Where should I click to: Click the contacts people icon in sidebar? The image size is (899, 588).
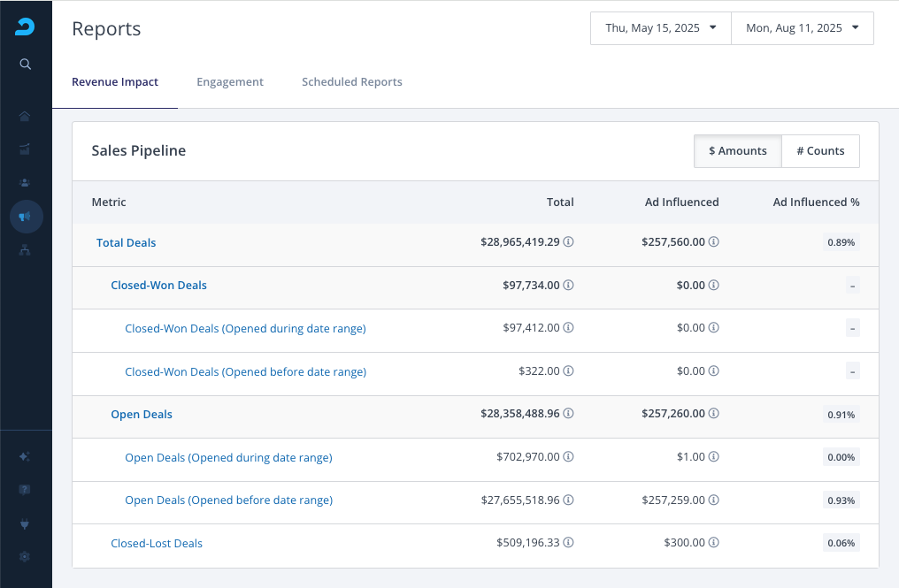pos(25,182)
